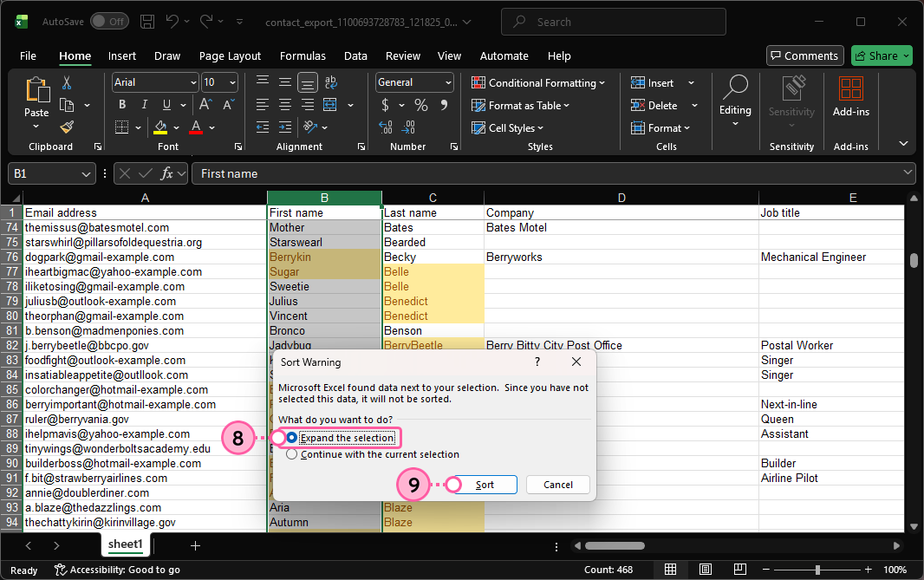Click the Format Painter brush icon
This screenshot has width=924, height=580.
click(x=67, y=127)
